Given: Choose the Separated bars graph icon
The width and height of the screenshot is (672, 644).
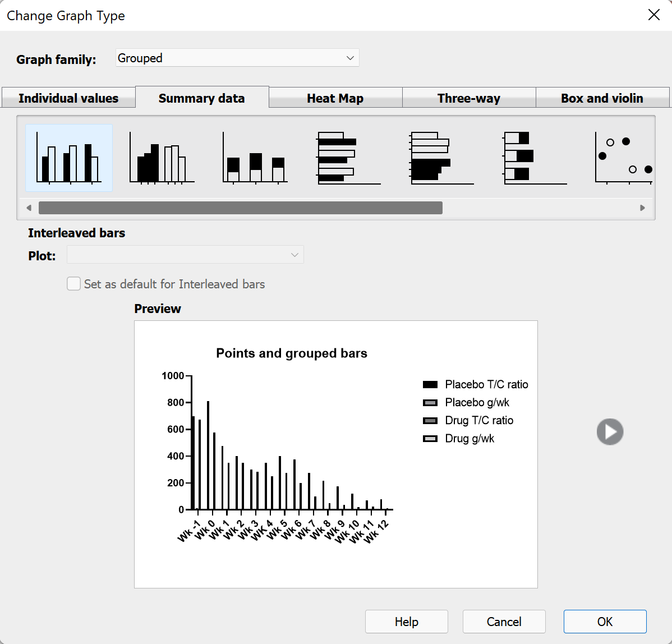Looking at the screenshot, I should pyautogui.click(x=162, y=158).
